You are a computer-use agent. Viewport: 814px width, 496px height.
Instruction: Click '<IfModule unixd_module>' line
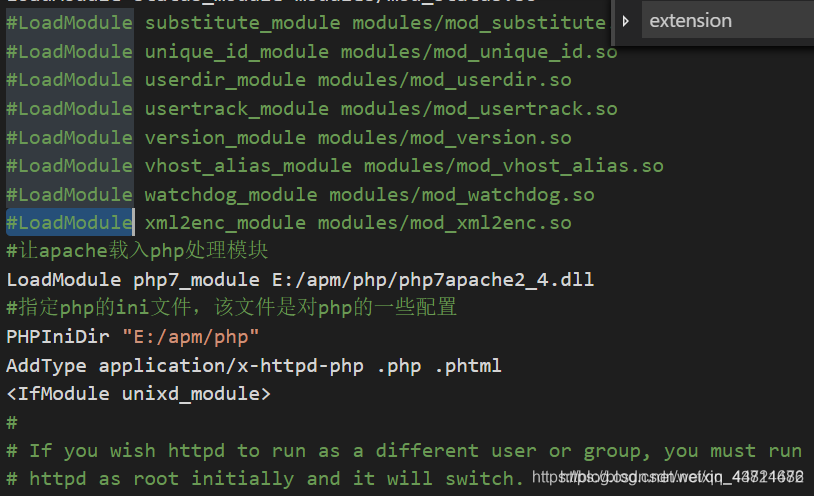tap(139, 394)
